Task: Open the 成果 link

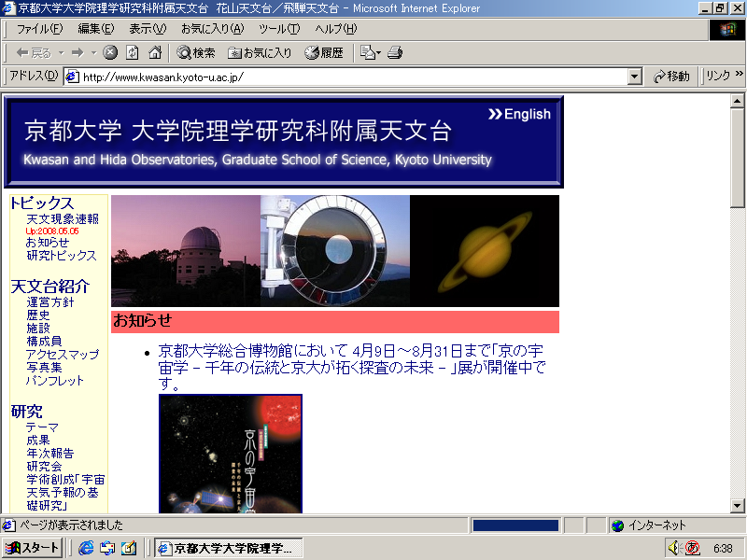Action: pos(38,440)
